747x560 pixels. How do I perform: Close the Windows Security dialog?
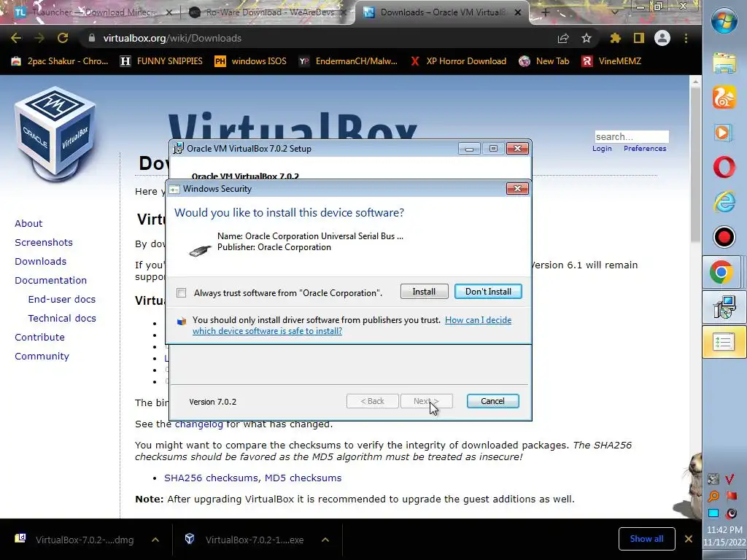(x=517, y=189)
